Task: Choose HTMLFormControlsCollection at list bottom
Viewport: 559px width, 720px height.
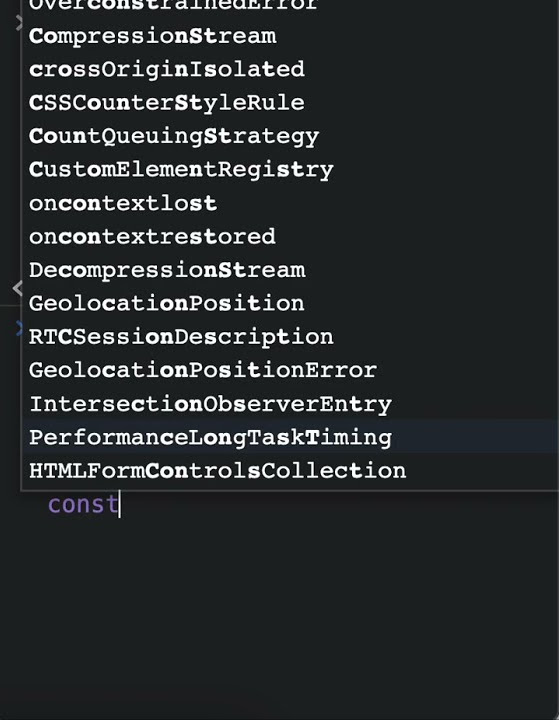Action: coord(290,471)
